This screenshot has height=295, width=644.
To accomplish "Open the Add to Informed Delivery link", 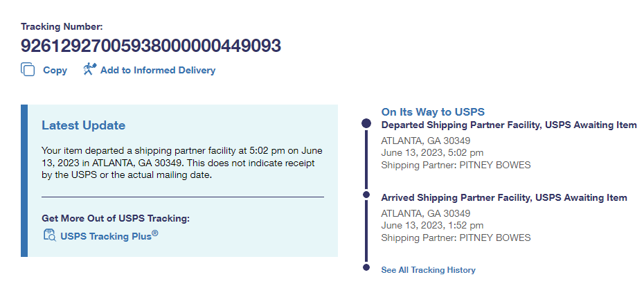I will [157, 70].
